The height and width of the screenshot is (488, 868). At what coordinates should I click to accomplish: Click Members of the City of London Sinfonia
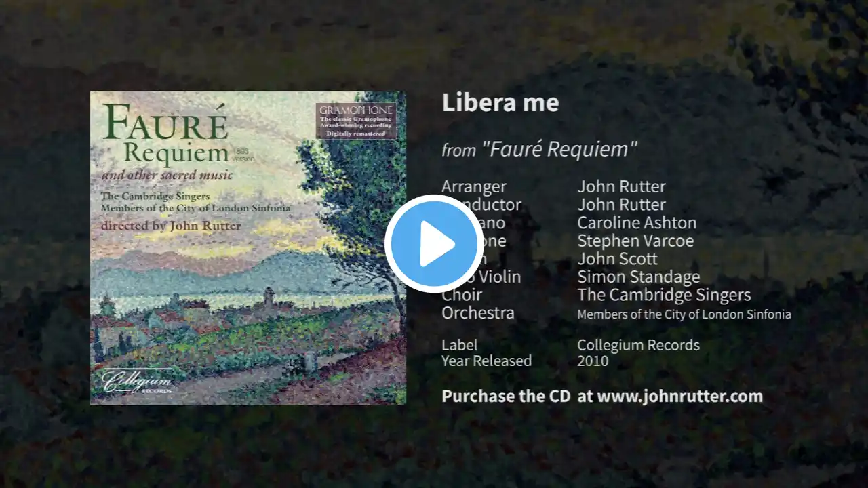[684, 314]
